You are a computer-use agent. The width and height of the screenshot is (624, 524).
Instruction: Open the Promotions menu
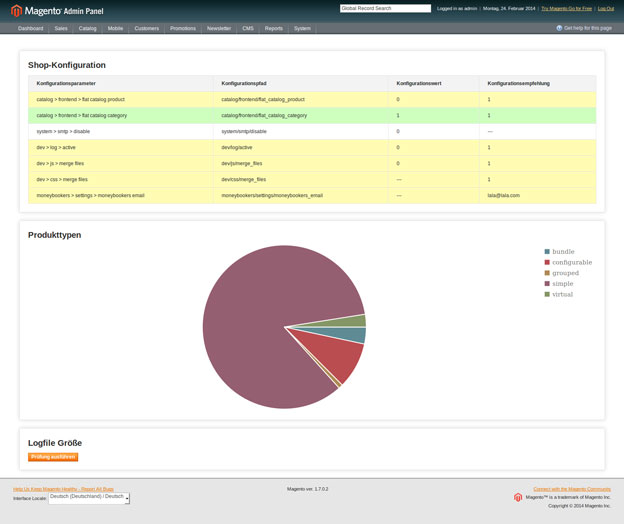[x=183, y=28]
